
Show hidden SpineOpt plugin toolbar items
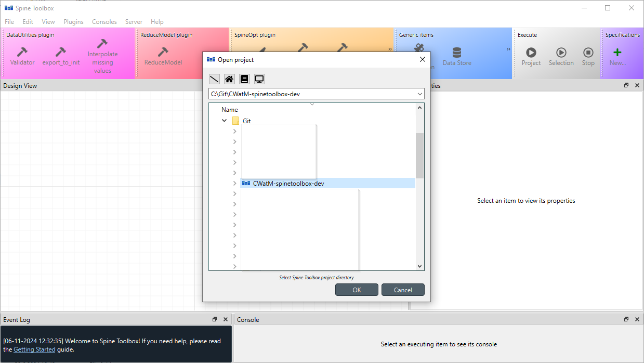tap(390, 49)
